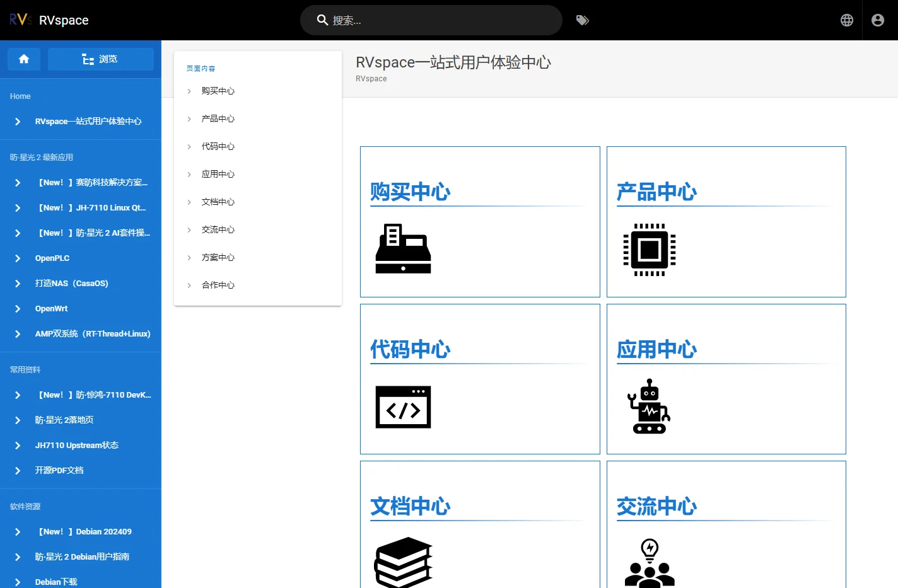
Task: Open the 产品中心 card heading
Action: [x=657, y=192]
